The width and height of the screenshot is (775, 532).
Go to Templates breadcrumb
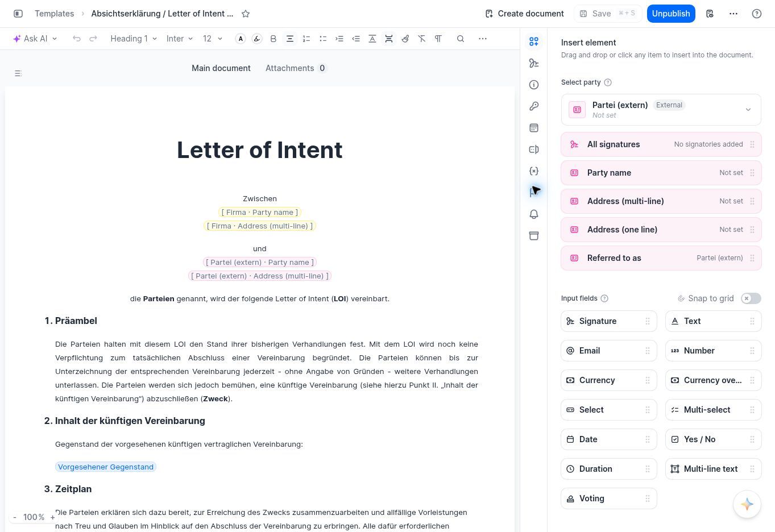(54, 14)
